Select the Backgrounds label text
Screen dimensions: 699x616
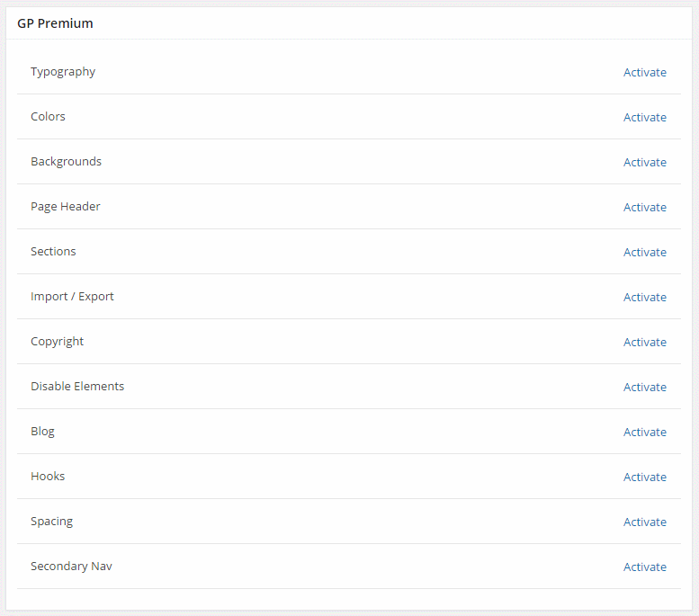pos(66,162)
